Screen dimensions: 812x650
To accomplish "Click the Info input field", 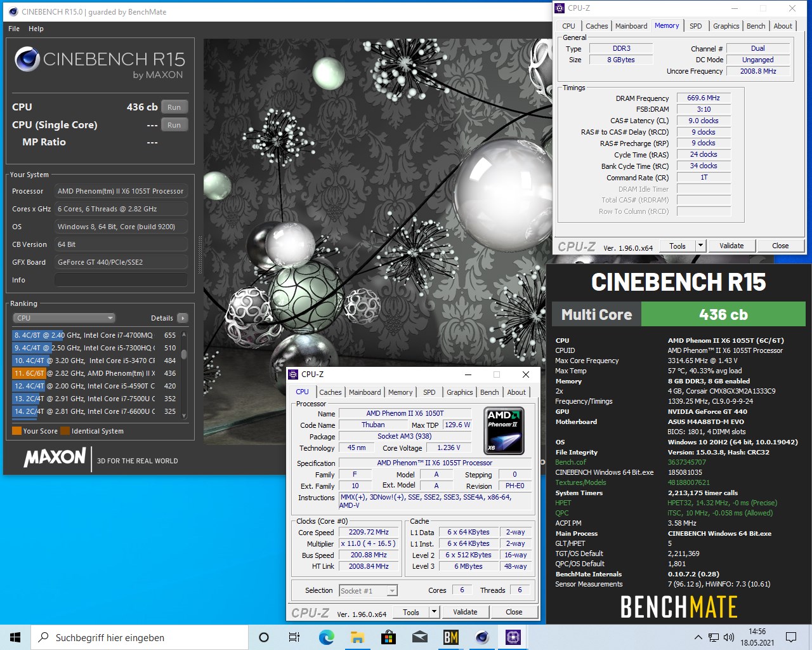I will pos(121,280).
